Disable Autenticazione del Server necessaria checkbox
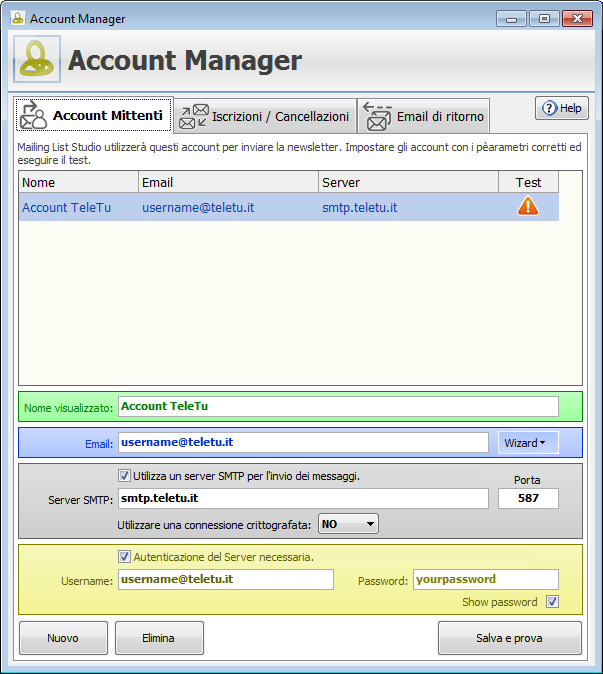Screen dimensions: 603x674 pyautogui.click(x=124, y=557)
